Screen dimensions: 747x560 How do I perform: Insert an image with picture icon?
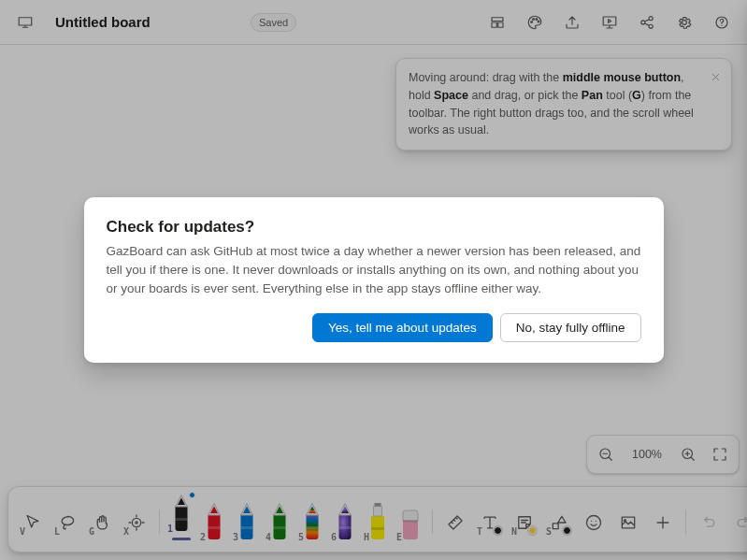628,523
